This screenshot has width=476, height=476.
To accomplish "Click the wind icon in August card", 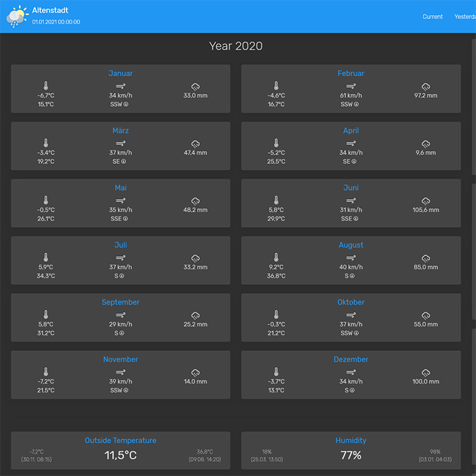I will 351,258.
